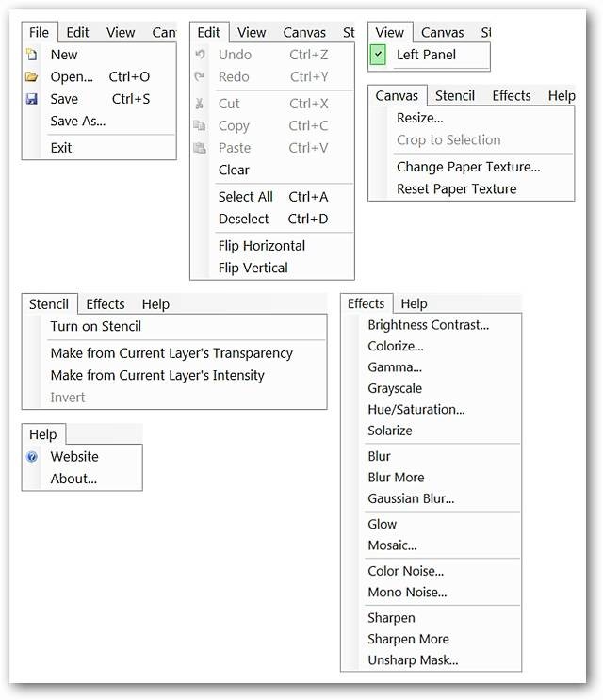Open Mono Noise... effect
The width and height of the screenshot is (603, 700).
pyautogui.click(x=407, y=593)
